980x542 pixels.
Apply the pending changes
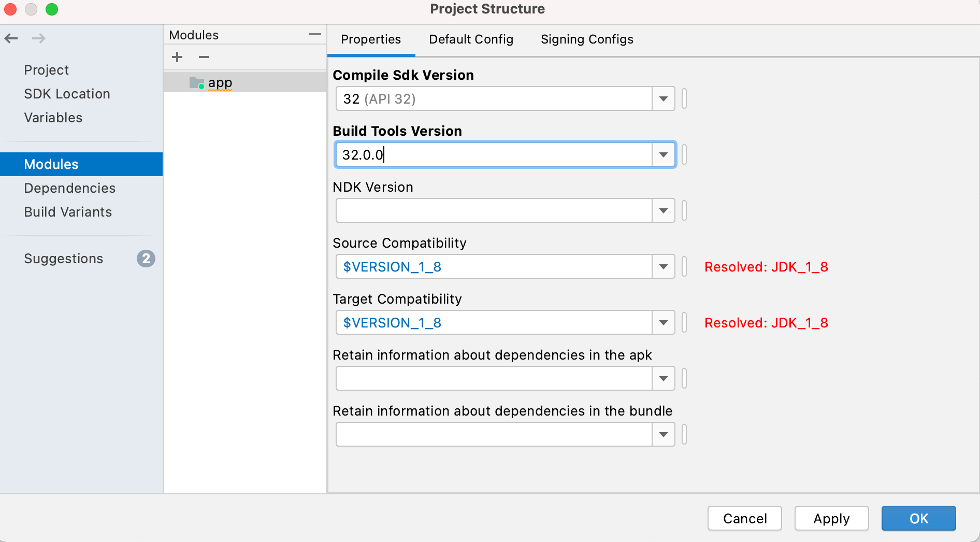pos(831,518)
